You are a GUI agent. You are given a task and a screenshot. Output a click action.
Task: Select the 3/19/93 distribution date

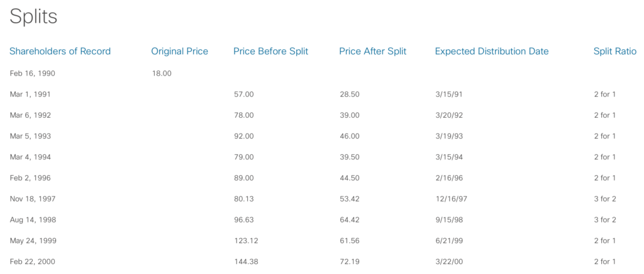coord(449,136)
